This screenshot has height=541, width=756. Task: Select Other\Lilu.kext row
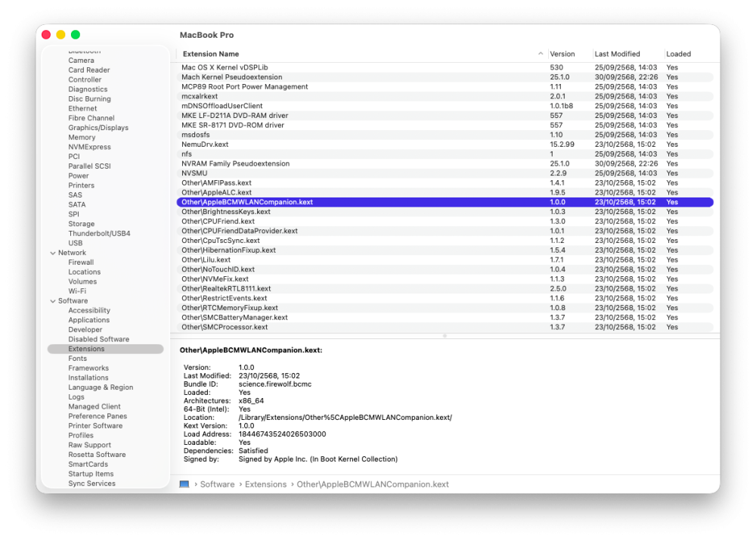pyautogui.click(x=445, y=260)
